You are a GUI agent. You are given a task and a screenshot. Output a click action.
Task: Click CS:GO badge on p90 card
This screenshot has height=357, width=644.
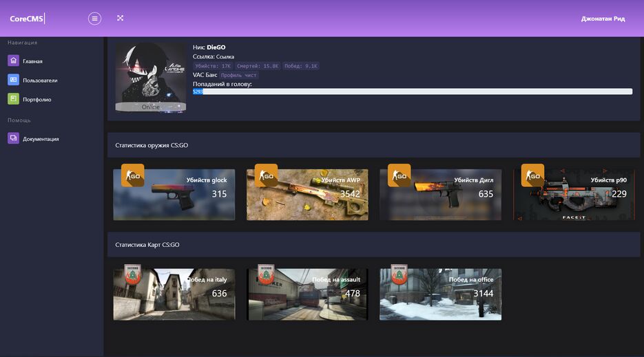point(532,175)
